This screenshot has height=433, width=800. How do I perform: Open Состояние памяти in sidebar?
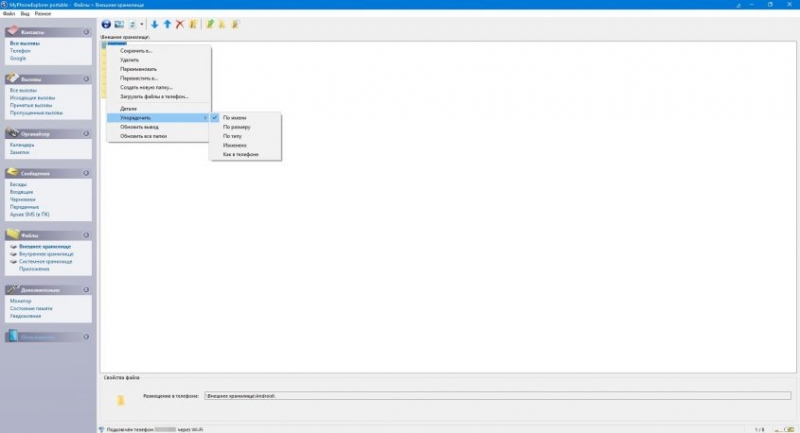[31, 309]
